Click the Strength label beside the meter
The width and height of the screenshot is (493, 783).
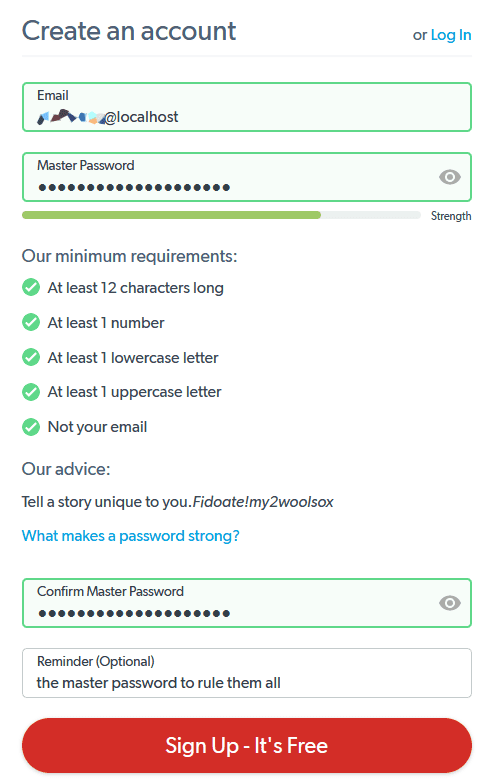(x=451, y=216)
